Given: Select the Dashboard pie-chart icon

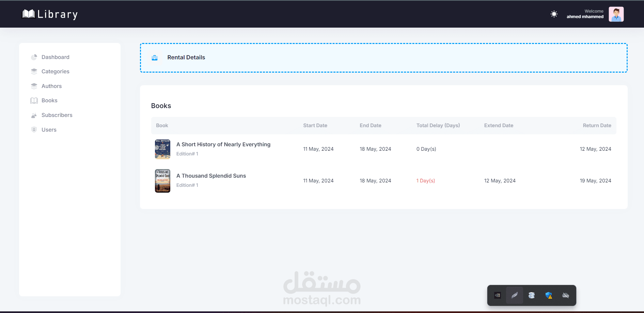Looking at the screenshot, I should click(34, 57).
